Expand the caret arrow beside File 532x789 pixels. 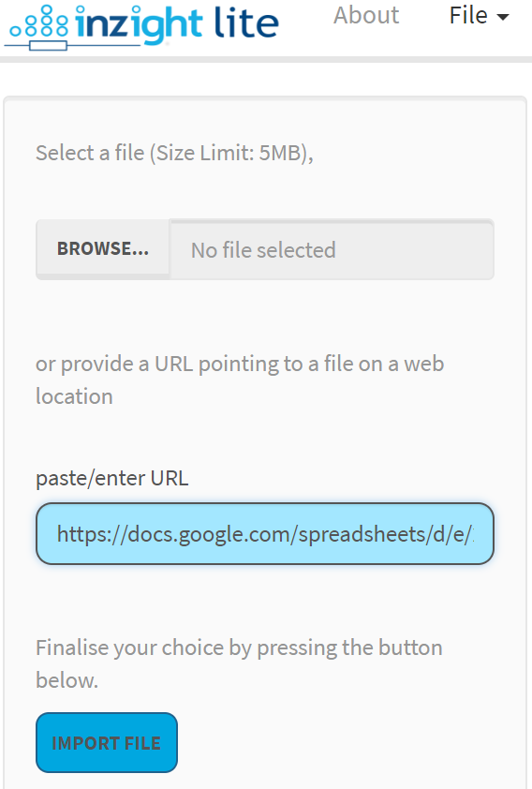(x=502, y=17)
